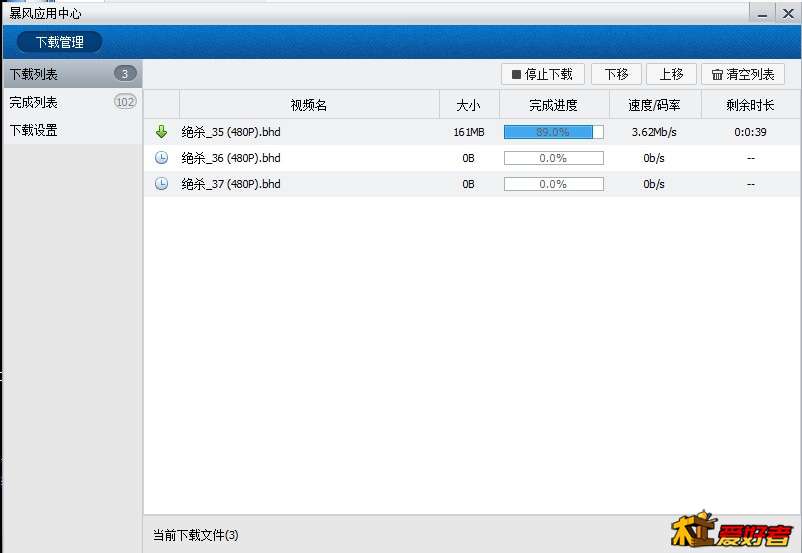802x553 pixels.
Task: Select the file name 绝杀_37 (480P).bhd
Action: point(231,184)
